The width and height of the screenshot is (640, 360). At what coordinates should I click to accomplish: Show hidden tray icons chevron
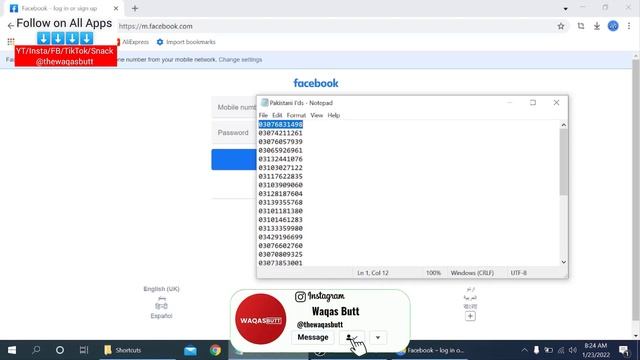pyautogui.click(x=524, y=350)
